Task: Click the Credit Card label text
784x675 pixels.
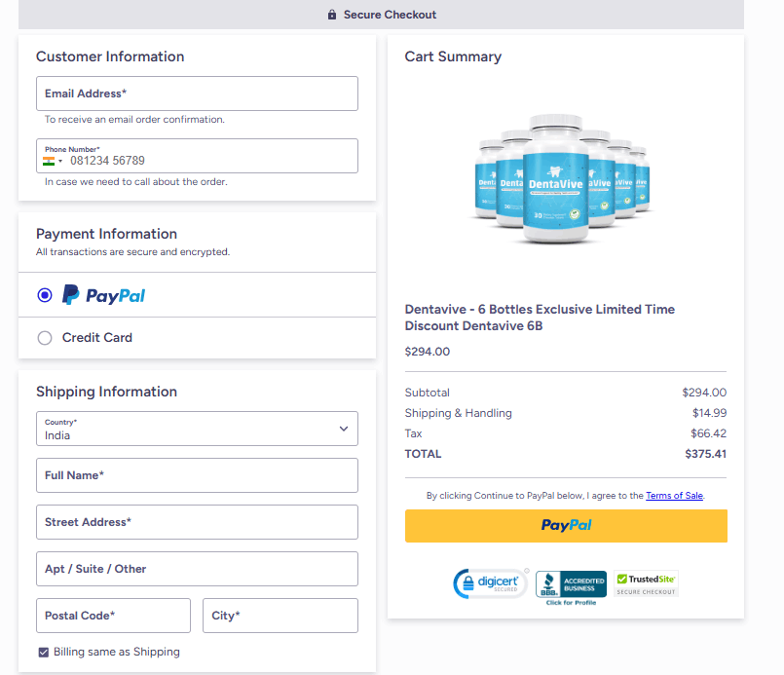Action: click(97, 338)
